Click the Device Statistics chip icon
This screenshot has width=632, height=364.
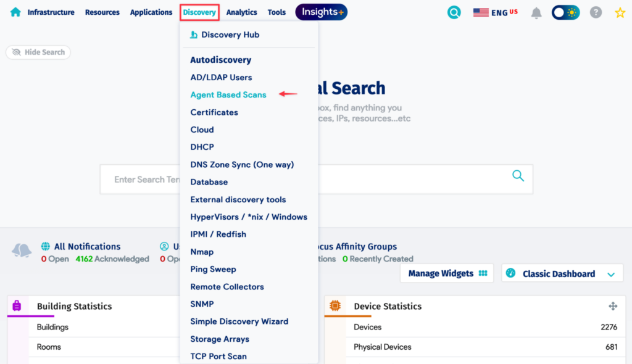click(335, 305)
